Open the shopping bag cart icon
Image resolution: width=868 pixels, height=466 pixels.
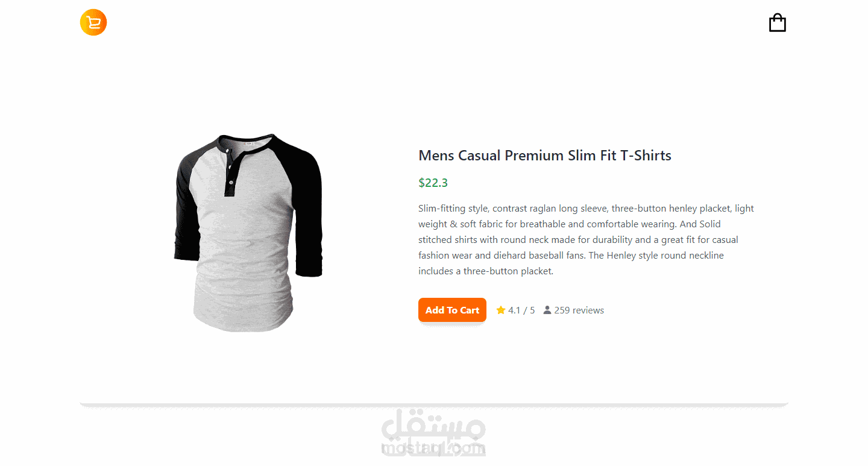tap(778, 23)
